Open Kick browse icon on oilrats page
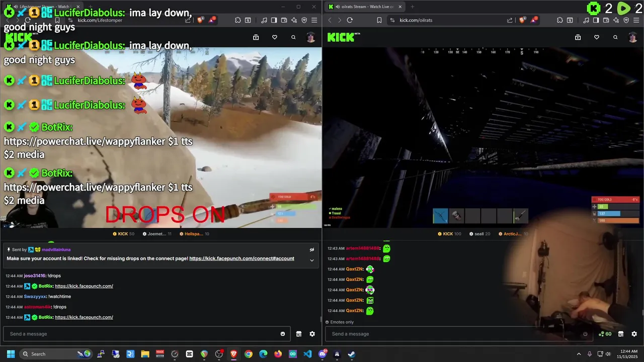 (x=578, y=37)
